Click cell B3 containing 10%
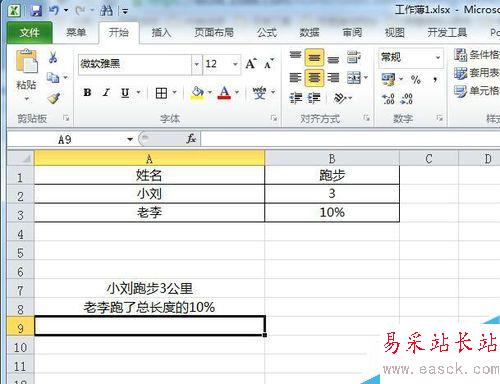The width and height of the screenshot is (500, 384). pos(332,212)
